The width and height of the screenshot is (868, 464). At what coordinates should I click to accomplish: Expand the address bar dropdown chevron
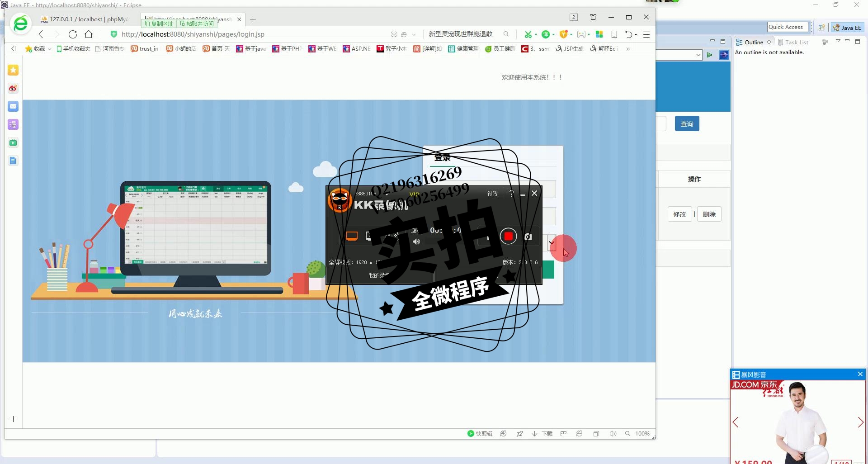(x=414, y=34)
